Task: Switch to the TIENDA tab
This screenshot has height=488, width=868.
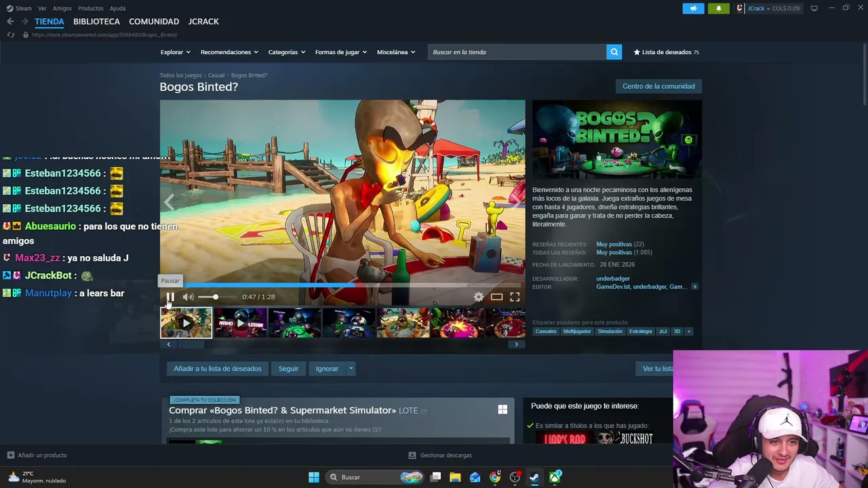Action: point(50,22)
